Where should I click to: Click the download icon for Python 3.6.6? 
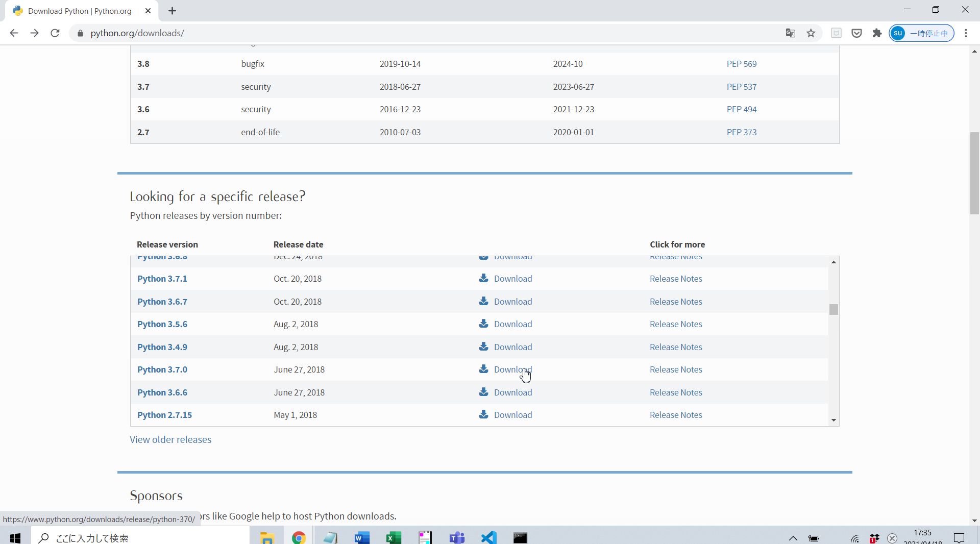(483, 392)
